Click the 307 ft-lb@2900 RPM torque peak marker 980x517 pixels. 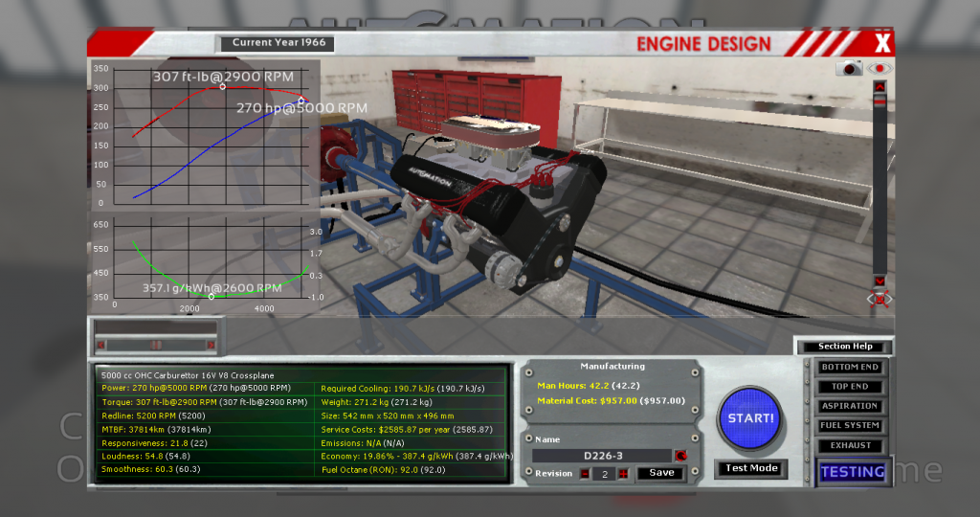[x=222, y=87]
